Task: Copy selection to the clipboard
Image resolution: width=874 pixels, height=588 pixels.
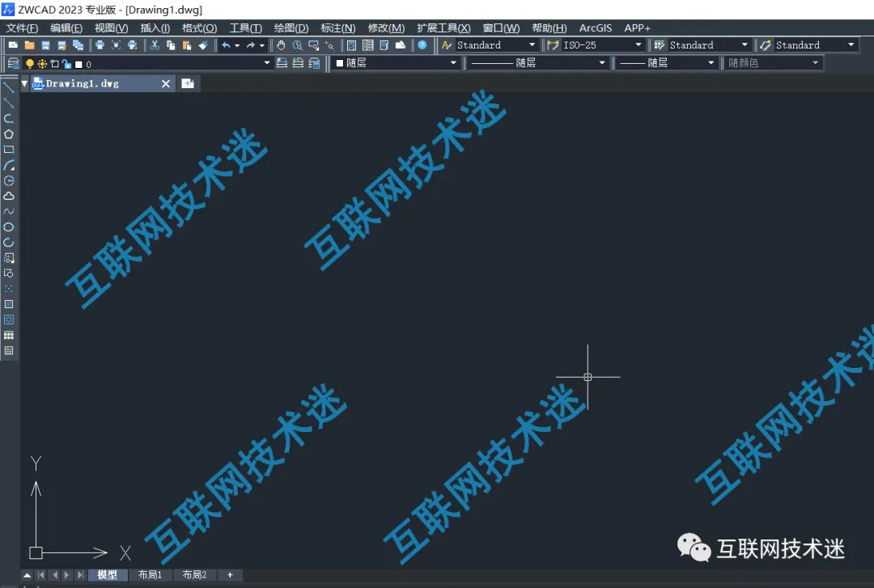Action: point(171,45)
